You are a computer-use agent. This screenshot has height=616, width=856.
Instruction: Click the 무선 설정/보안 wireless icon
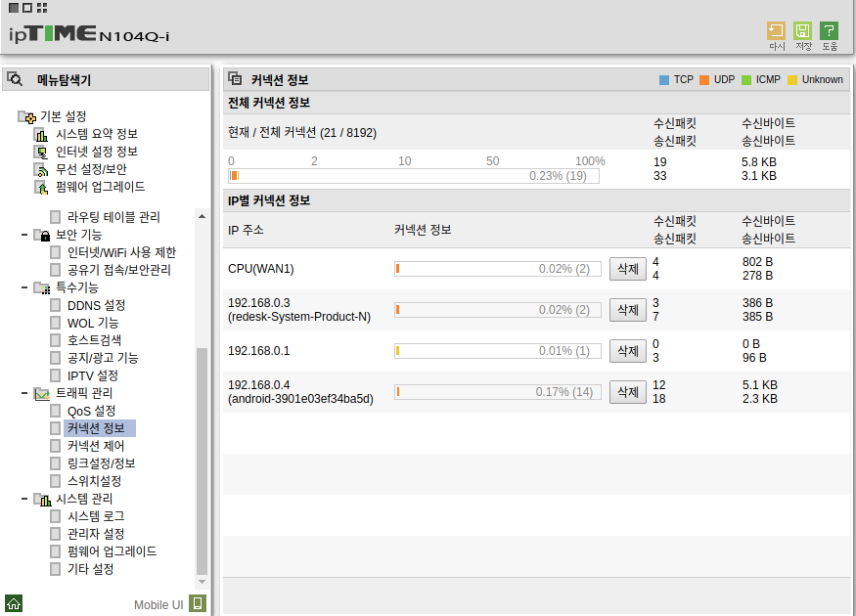point(41,170)
